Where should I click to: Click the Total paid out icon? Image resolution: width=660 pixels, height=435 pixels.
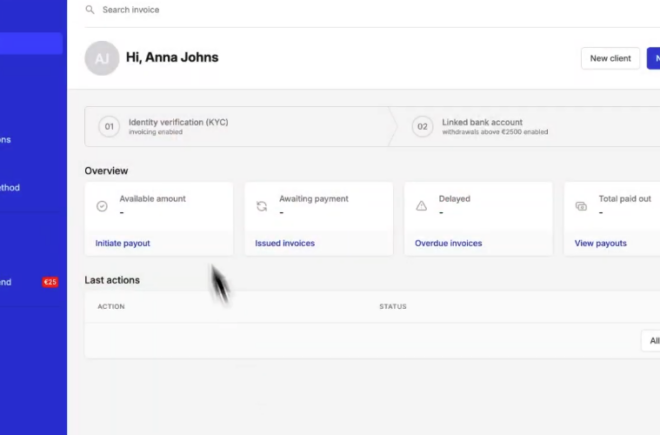pyautogui.click(x=581, y=206)
